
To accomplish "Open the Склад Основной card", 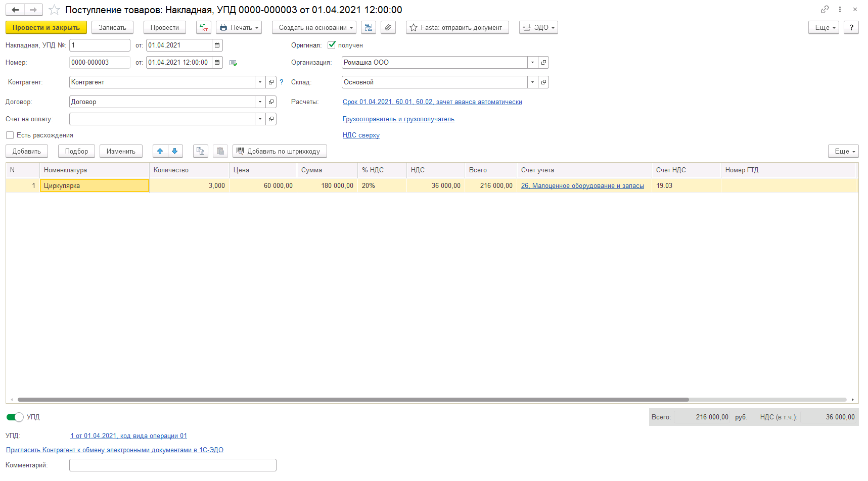I will click(x=543, y=82).
